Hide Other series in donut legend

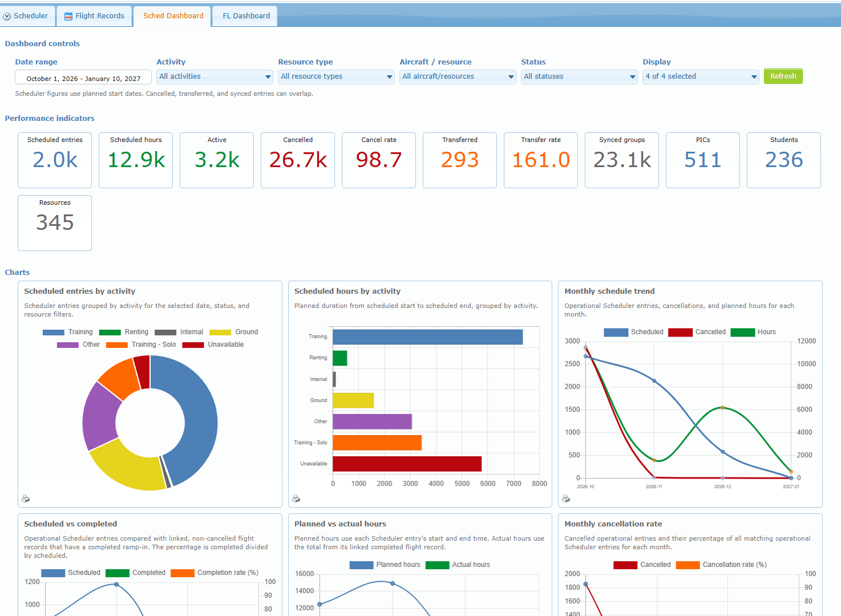[79, 345]
